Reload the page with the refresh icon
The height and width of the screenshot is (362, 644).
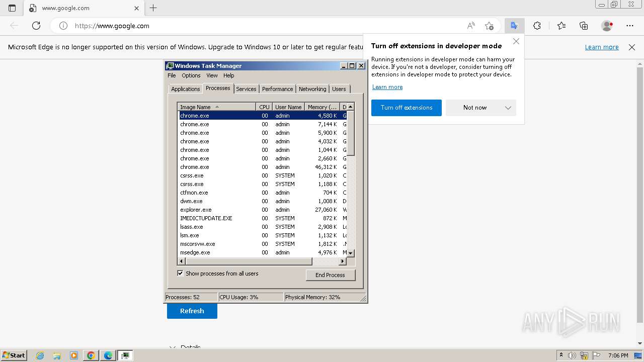click(36, 26)
